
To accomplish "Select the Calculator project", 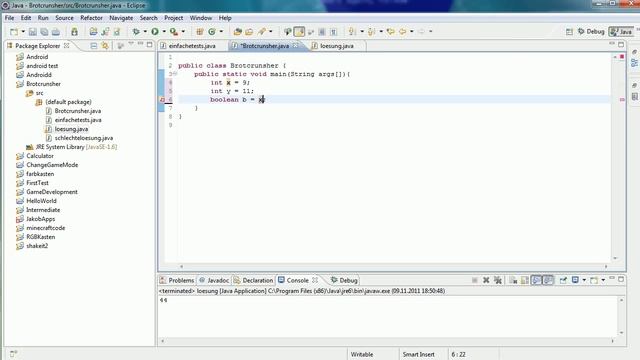I will tap(40, 156).
